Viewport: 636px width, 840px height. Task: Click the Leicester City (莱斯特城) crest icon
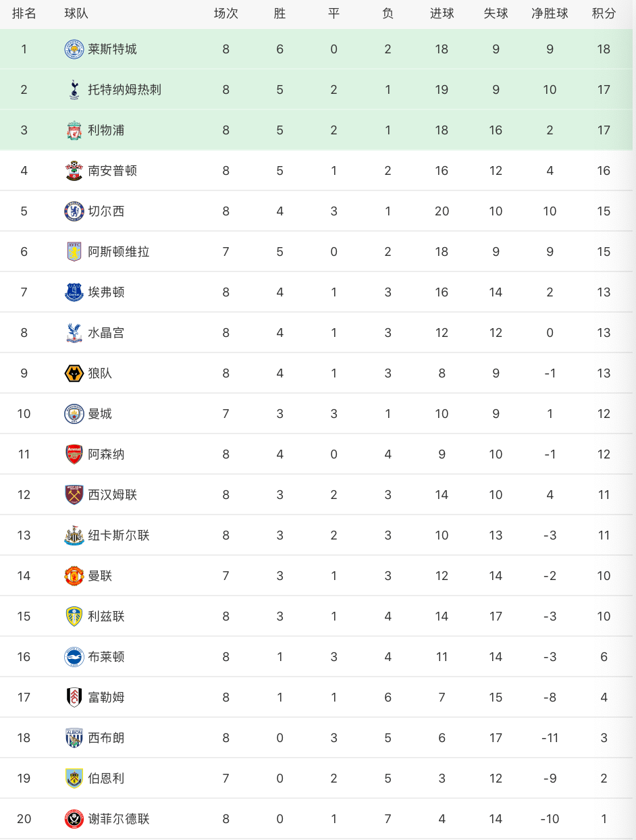tap(74, 49)
